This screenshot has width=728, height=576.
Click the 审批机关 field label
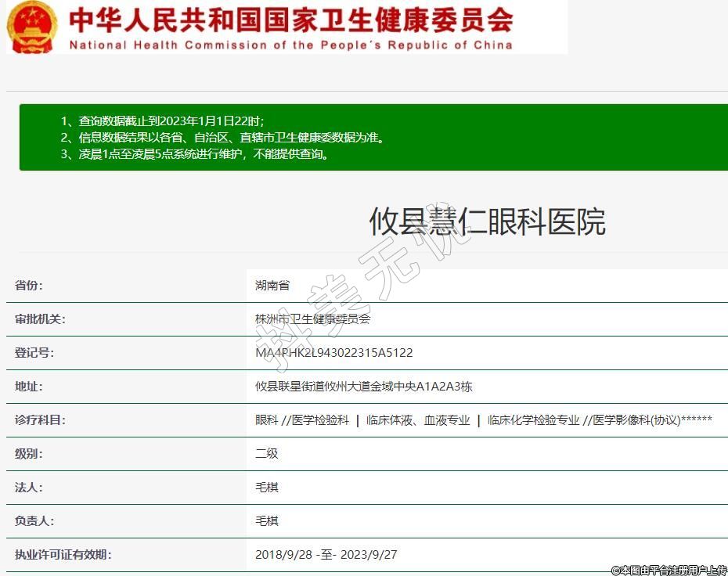(40, 319)
